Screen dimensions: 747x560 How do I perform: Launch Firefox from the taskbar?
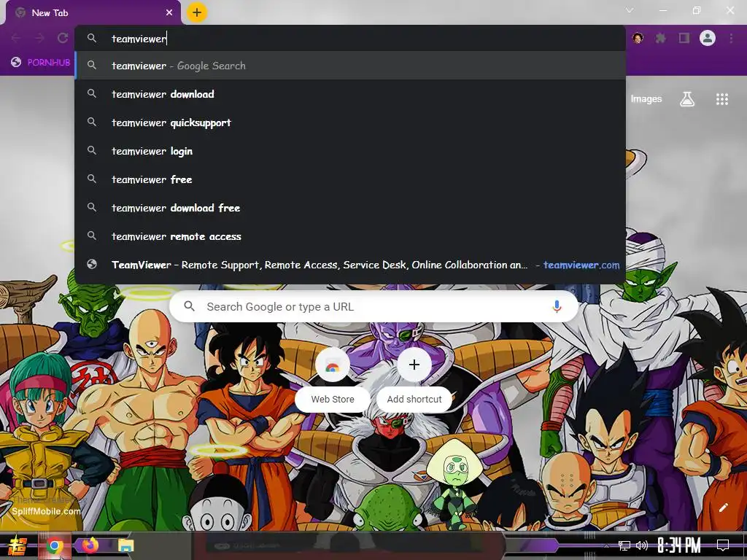tap(90, 545)
